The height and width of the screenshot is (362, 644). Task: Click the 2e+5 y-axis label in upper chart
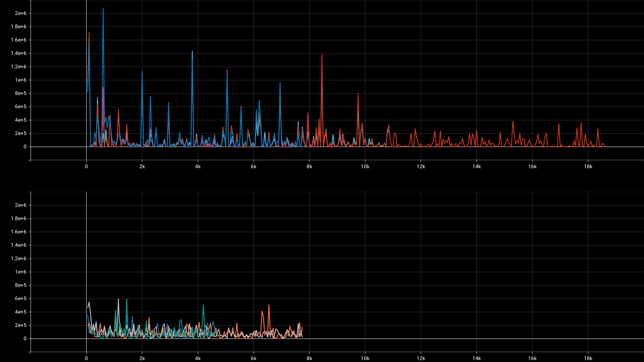pyautogui.click(x=20, y=133)
